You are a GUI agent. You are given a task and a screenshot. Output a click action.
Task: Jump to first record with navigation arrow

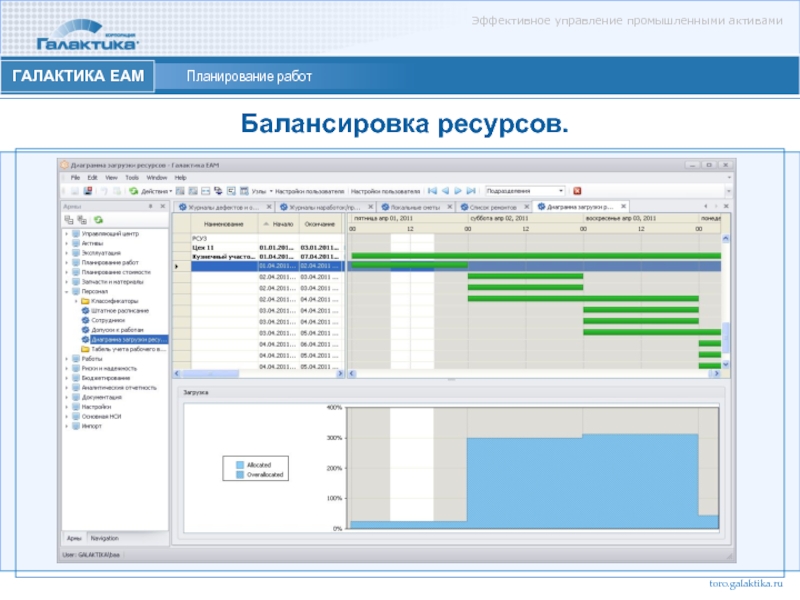point(432,190)
